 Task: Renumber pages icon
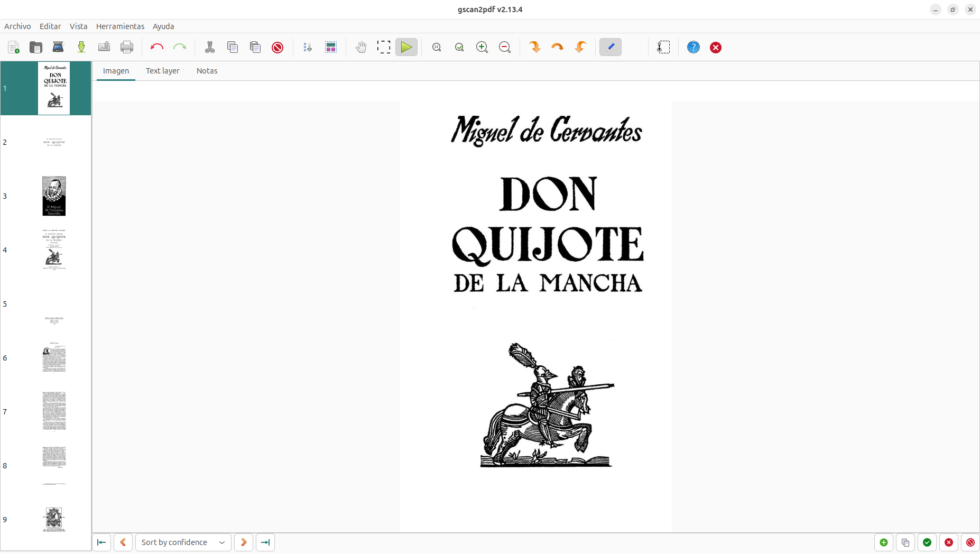(x=308, y=48)
